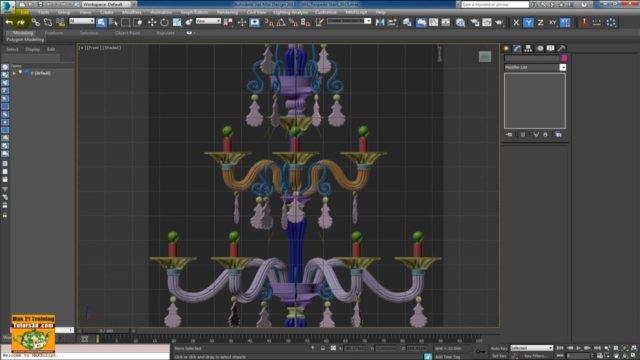Click the pink object color swatch
Viewport: 640px width, 360px height.
click(x=564, y=58)
